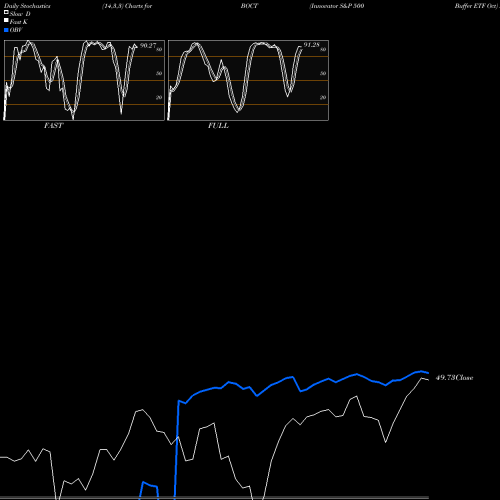Click the 80 level label on FAST chart
Image resolution: width=500 pixels, height=500 pixels.
pos(159,50)
